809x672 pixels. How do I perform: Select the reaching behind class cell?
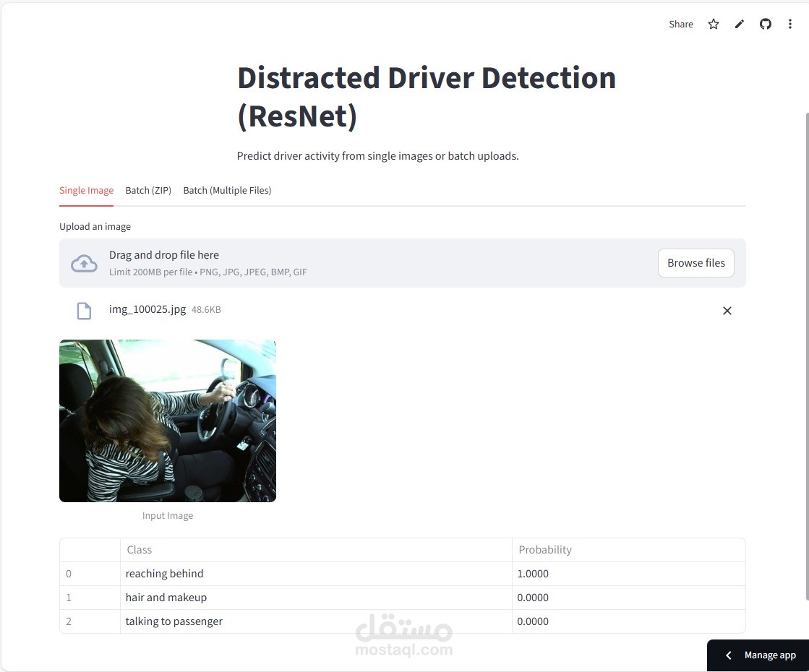tap(316, 574)
